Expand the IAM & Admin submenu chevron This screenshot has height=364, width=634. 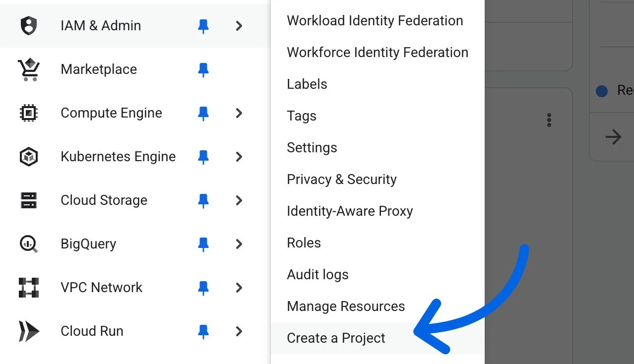tap(239, 26)
